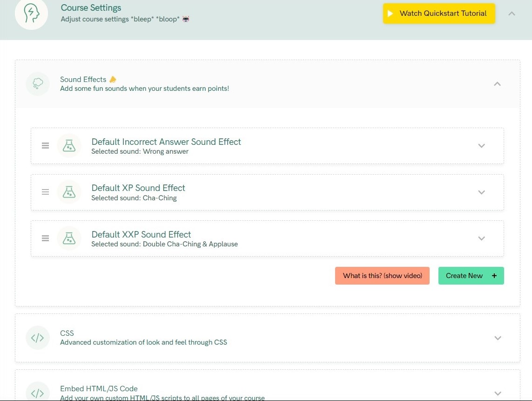Expand Default XP Sound Effect chevron

click(481, 192)
